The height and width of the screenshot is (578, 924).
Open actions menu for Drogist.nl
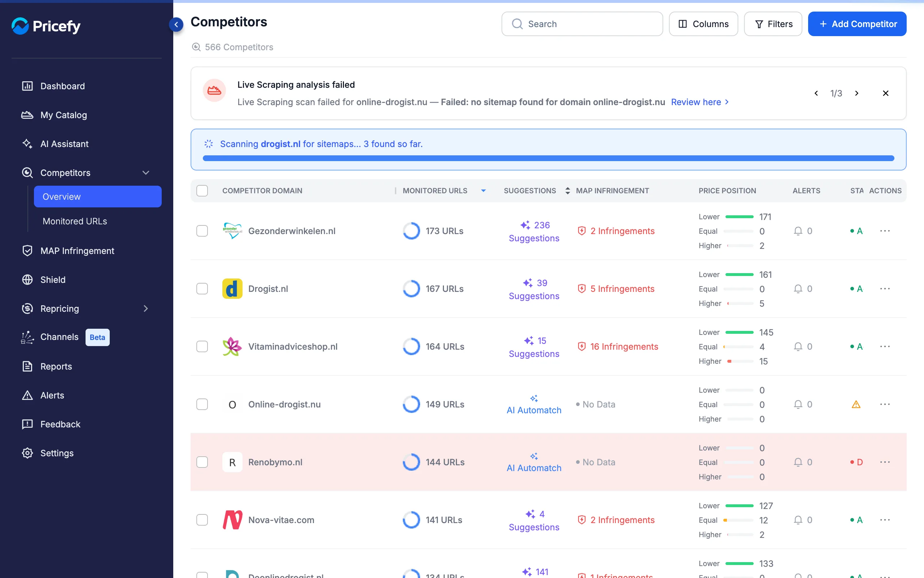pyautogui.click(x=885, y=289)
